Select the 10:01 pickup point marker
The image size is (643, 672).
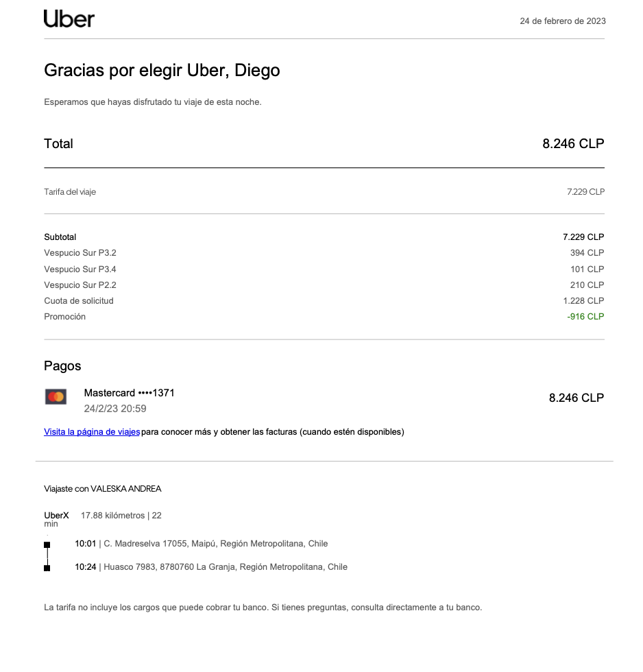coord(47,544)
